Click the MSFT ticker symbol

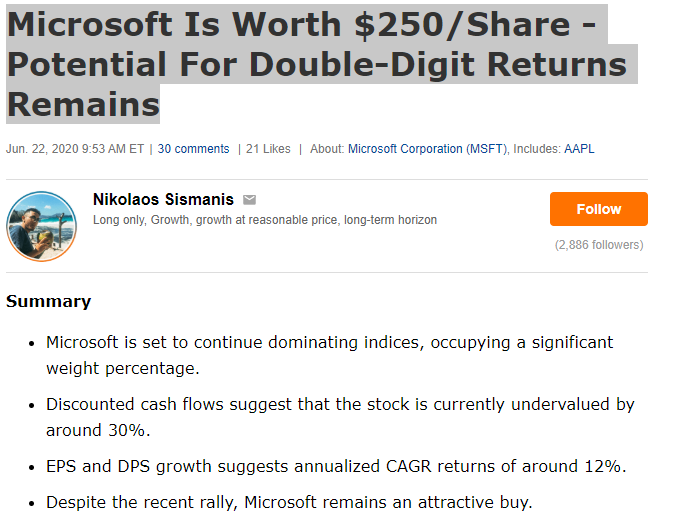tap(487, 149)
